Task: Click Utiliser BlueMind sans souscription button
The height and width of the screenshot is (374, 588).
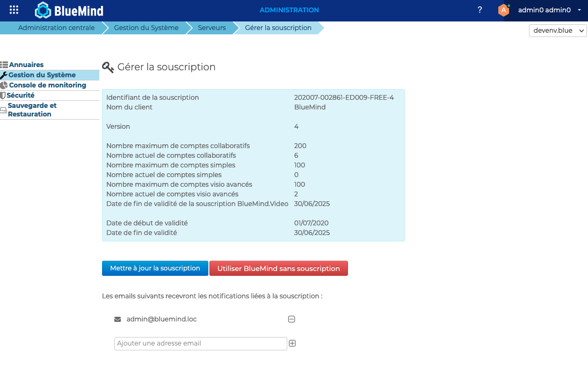Action: (279, 268)
